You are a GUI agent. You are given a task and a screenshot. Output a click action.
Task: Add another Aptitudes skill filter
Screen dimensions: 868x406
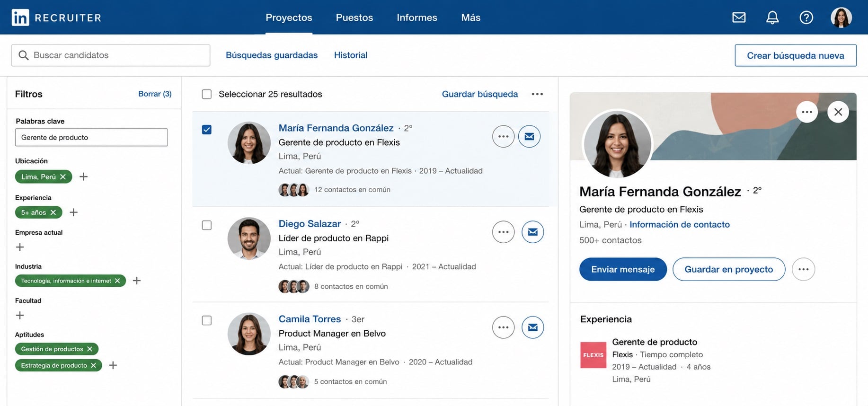[x=113, y=365]
